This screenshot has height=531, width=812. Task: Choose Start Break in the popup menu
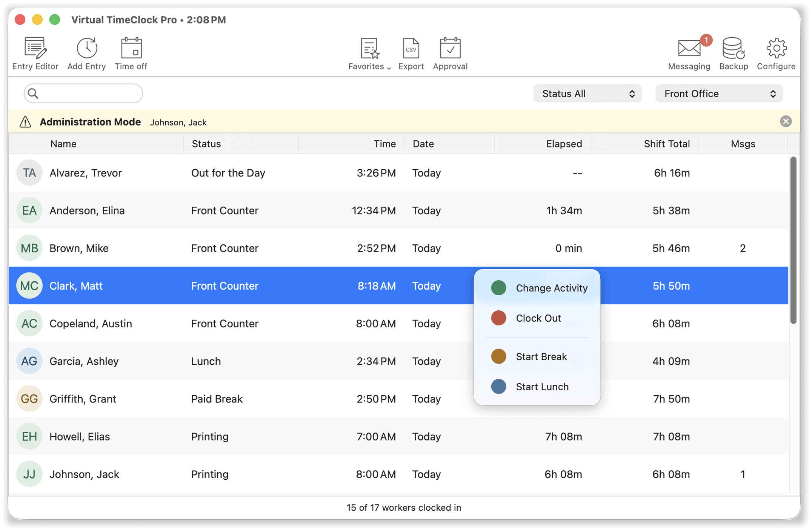(x=537, y=357)
